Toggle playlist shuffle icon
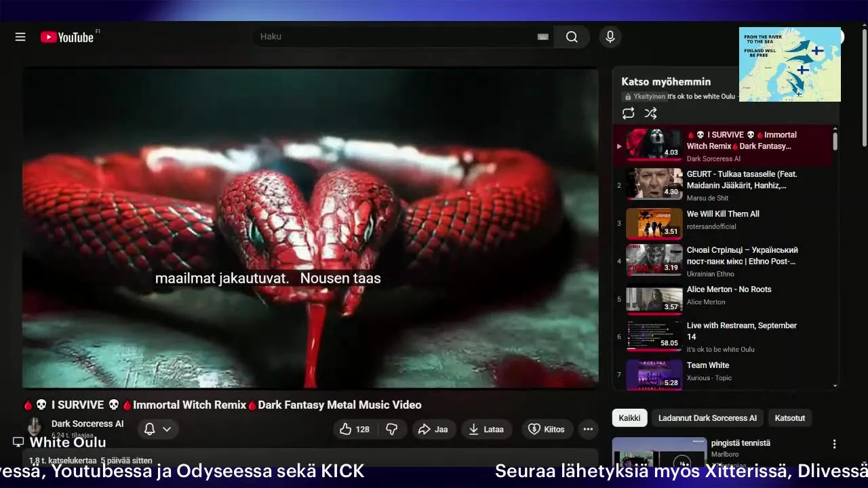This screenshot has width=868, height=488. coord(650,113)
